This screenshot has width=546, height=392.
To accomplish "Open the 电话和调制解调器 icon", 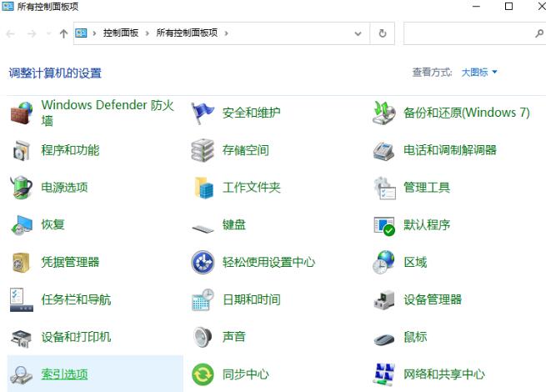I will pos(383,150).
